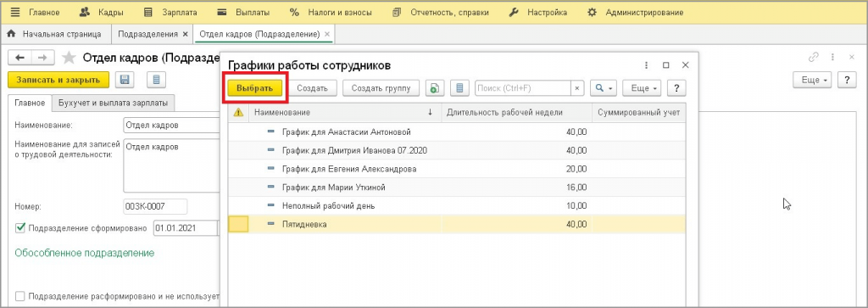Check Подразделение расформировано checkbox
Screen dimensions: 868x308
[x=20, y=296]
